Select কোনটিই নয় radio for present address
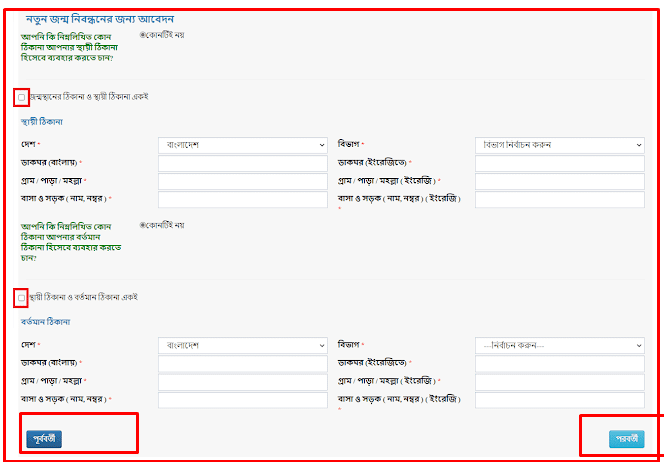664x462 pixels. point(143,225)
